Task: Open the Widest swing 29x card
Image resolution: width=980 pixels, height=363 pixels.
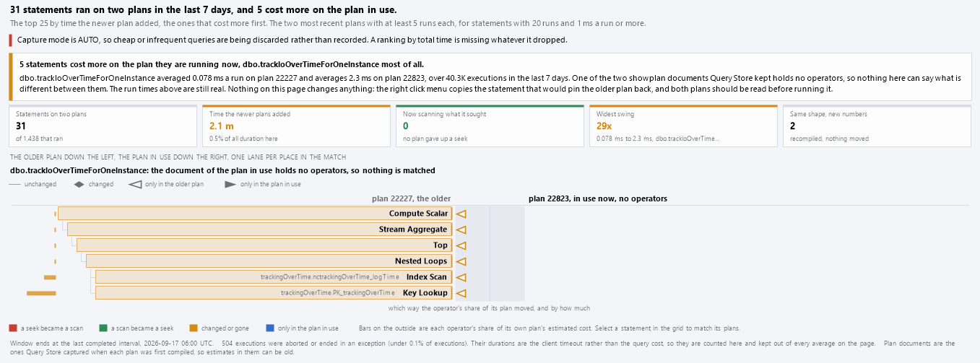Action: [x=683, y=126]
